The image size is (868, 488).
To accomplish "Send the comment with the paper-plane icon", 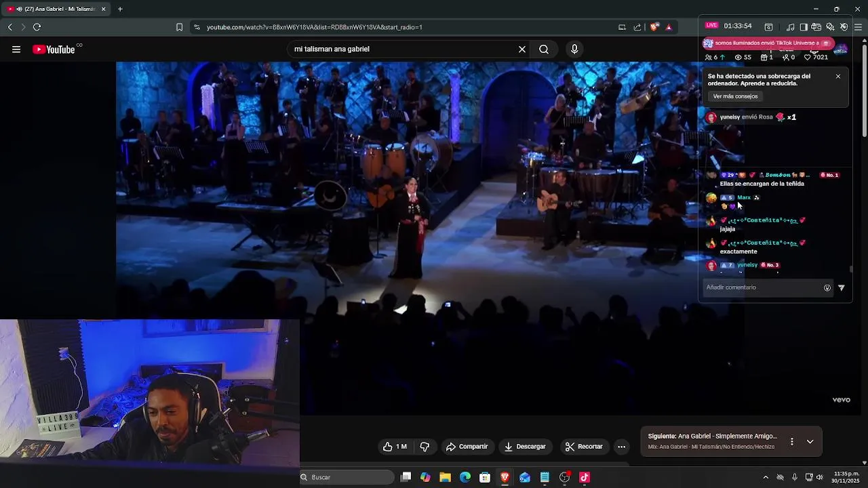I will pos(842,288).
